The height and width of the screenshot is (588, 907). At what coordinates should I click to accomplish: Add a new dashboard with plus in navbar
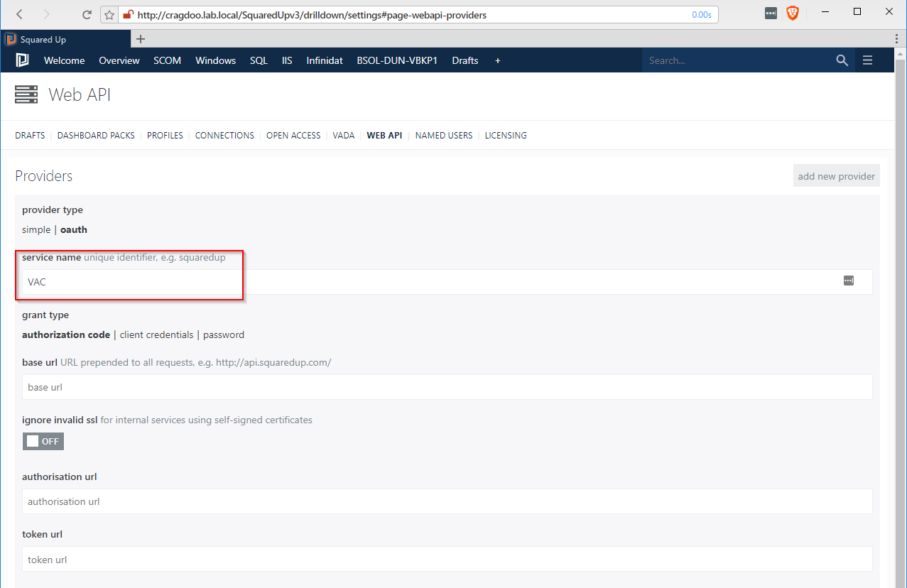coord(498,60)
